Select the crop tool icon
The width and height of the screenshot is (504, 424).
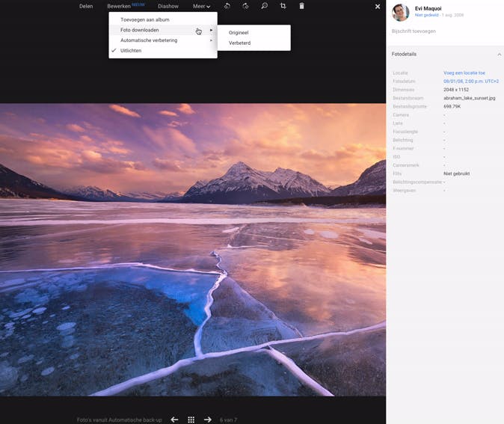283,6
